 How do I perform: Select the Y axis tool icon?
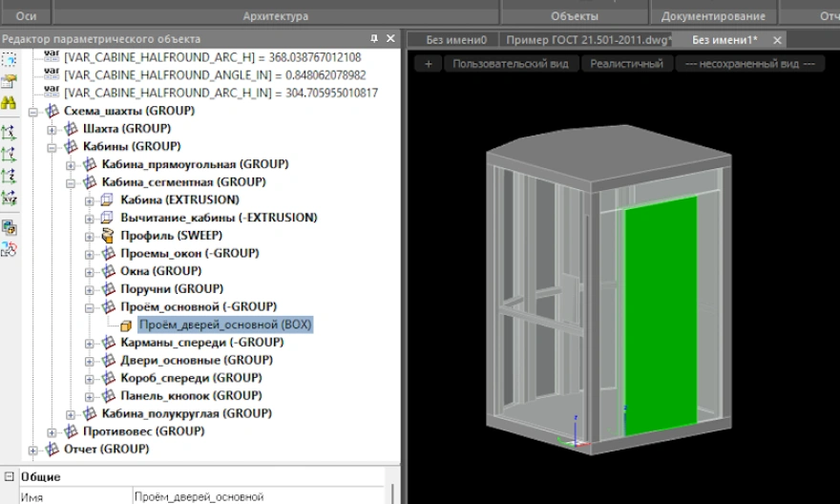[10, 155]
